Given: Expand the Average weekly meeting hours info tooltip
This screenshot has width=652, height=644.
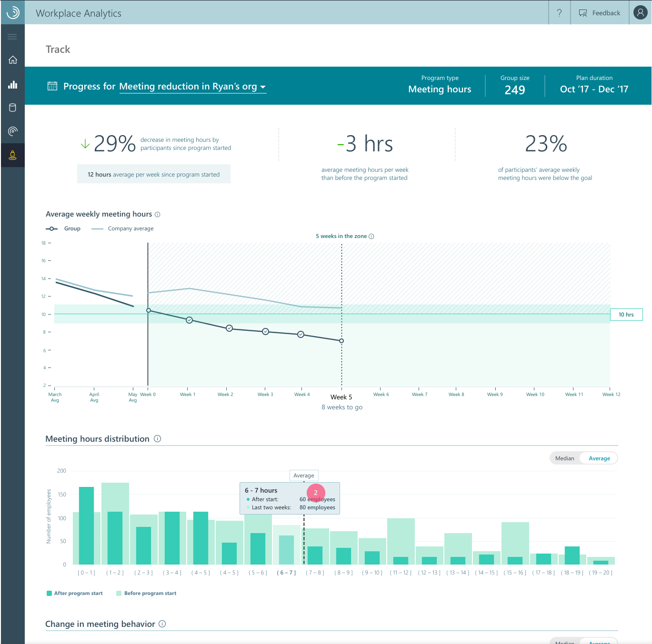Looking at the screenshot, I should [x=158, y=214].
